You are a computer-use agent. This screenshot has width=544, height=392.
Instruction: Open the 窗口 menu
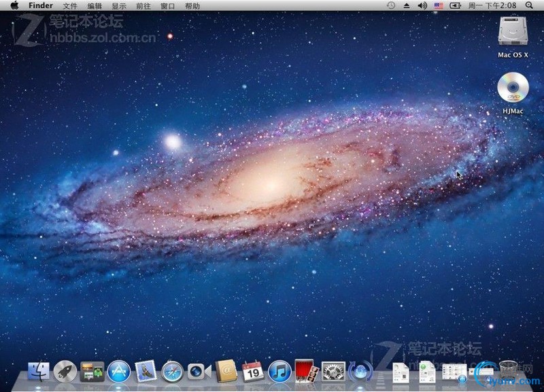167,6
